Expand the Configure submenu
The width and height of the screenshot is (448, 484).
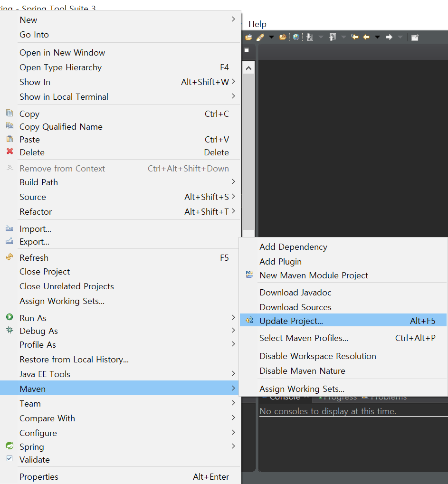120,433
